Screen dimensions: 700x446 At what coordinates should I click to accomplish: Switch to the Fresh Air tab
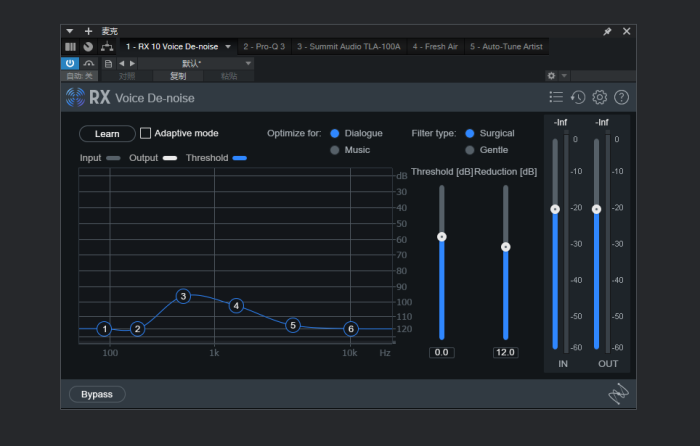[434, 47]
